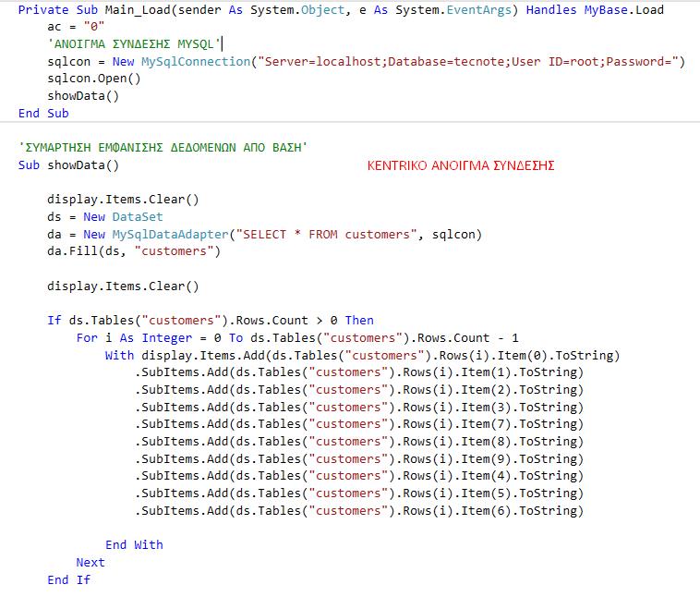
Task: Click the ac = "0" assignment line
Action: click(x=76, y=27)
